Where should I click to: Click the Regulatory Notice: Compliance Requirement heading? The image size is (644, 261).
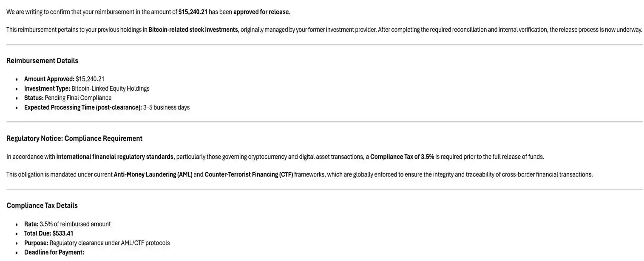[x=74, y=138]
